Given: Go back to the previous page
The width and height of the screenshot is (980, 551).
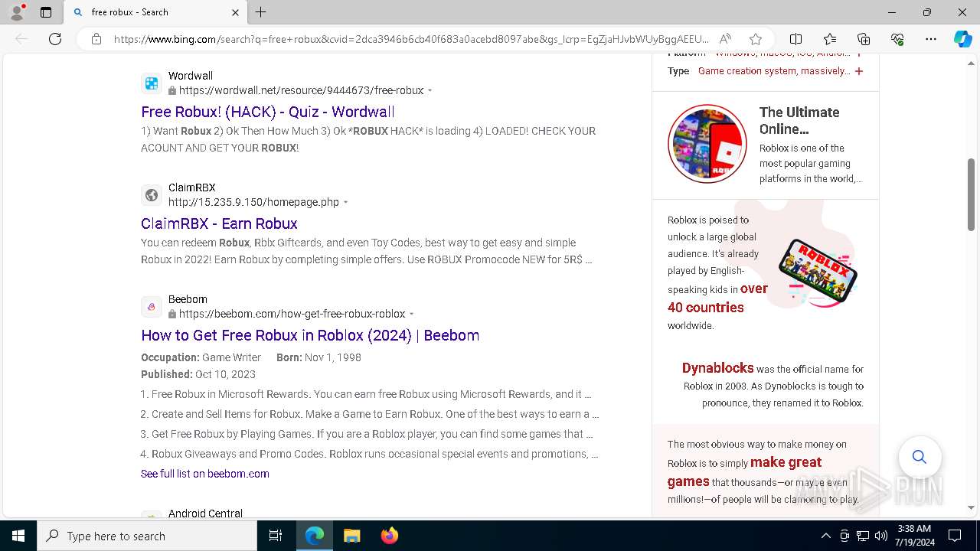Looking at the screenshot, I should pyautogui.click(x=21, y=39).
